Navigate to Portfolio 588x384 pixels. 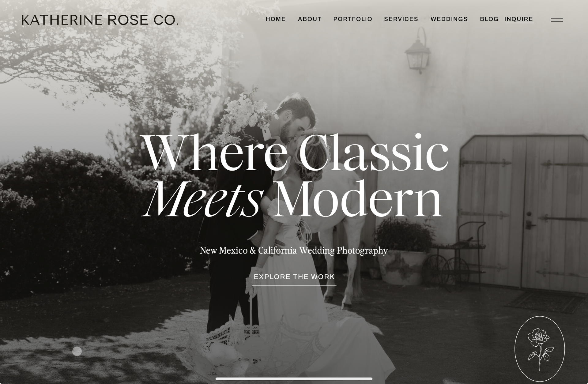coord(353,19)
